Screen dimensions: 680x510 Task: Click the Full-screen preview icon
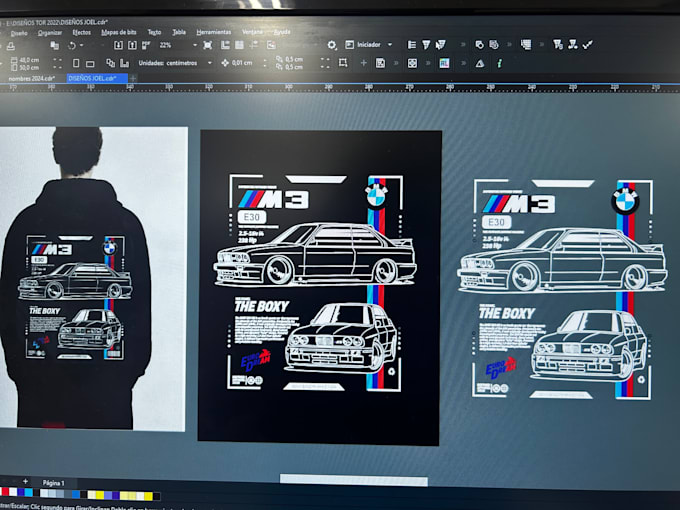point(208,45)
